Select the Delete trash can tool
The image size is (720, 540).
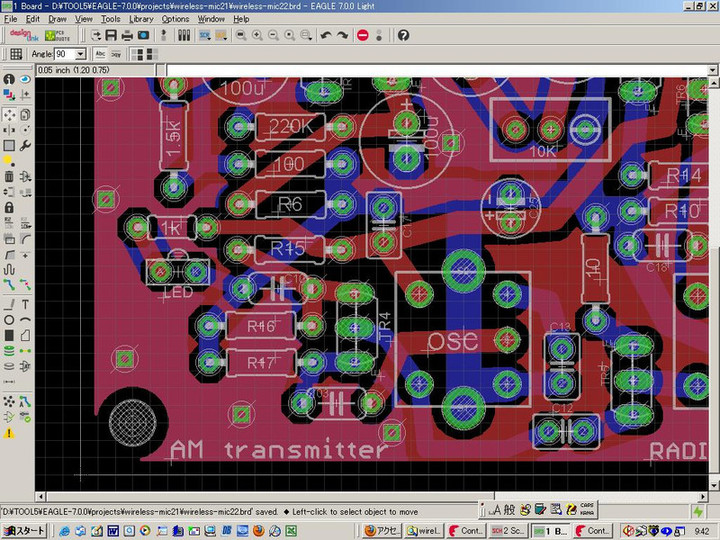[9, 177]
